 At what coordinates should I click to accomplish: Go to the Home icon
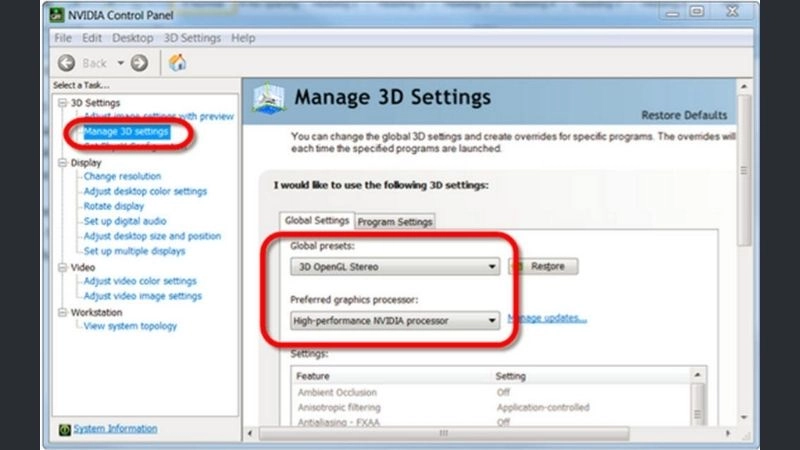click(x=177, y=63)
